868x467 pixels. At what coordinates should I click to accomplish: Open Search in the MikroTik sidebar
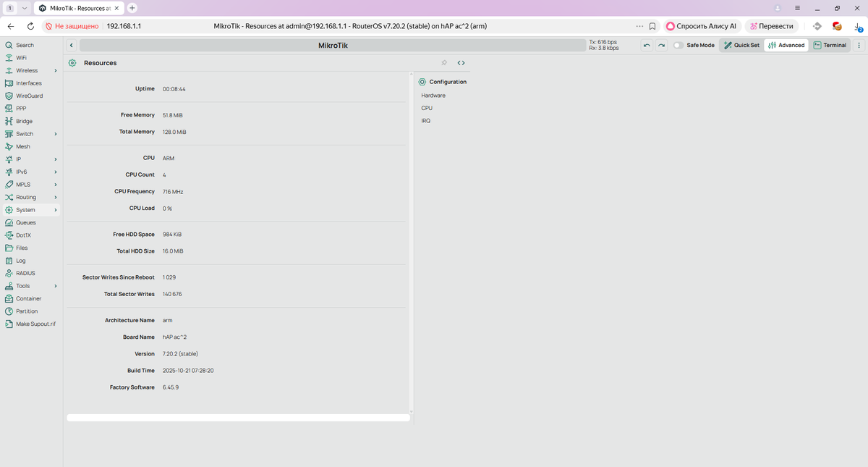click(25, 45)
